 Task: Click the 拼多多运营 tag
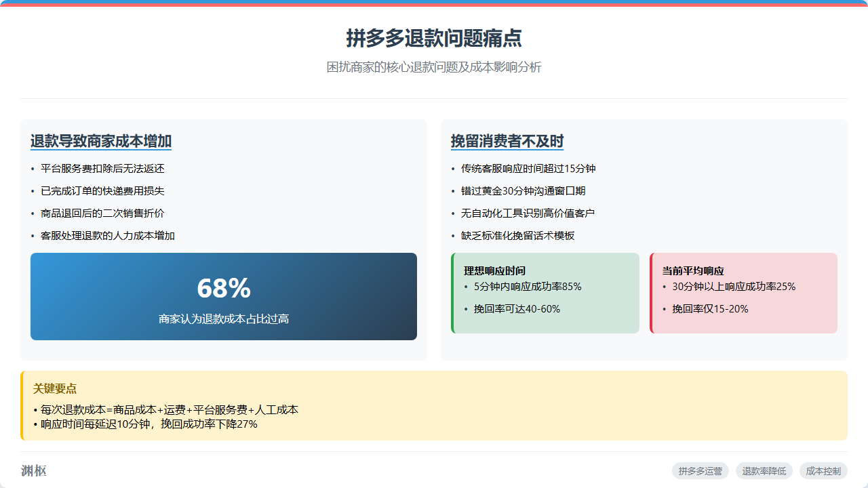(x=701, y=471)
